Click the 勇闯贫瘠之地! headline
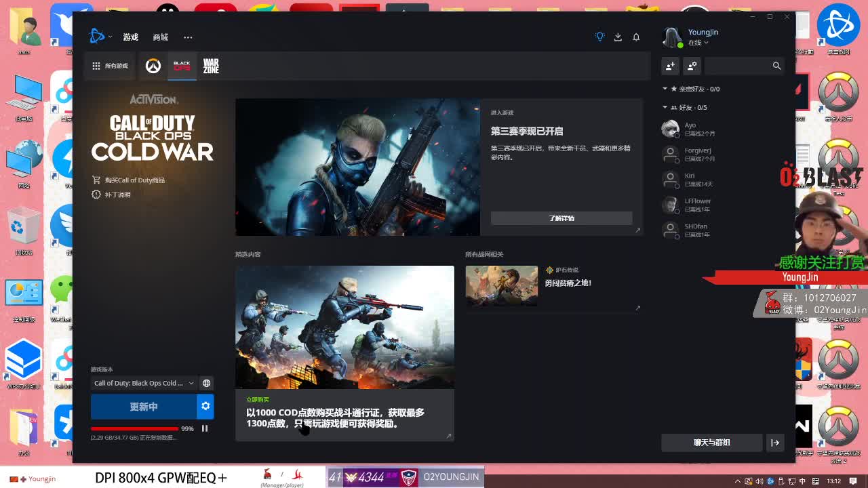This screenshot has width=868, height=488. coord(568,283)
